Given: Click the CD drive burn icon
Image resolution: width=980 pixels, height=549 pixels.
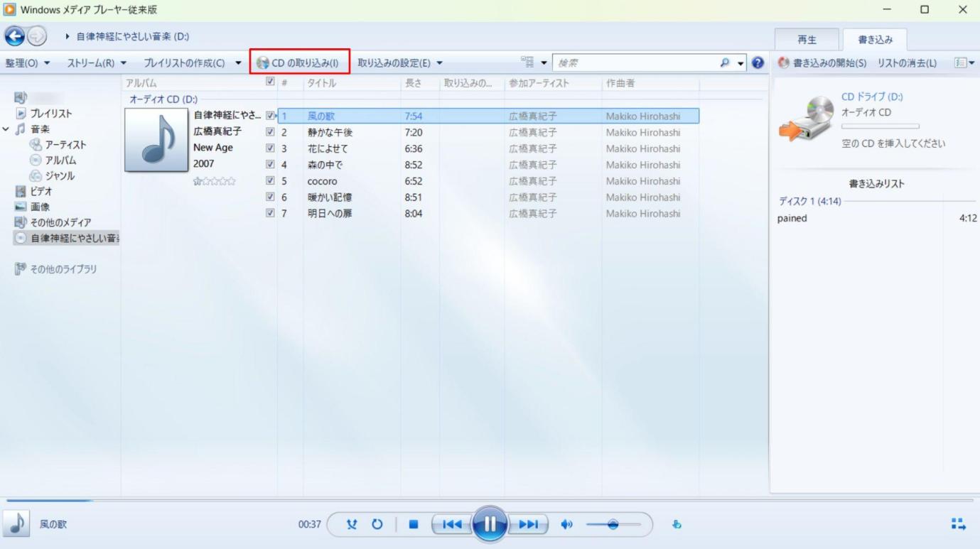Looking at the screenshot, I should pyautogui.click(x=807, y=119).
